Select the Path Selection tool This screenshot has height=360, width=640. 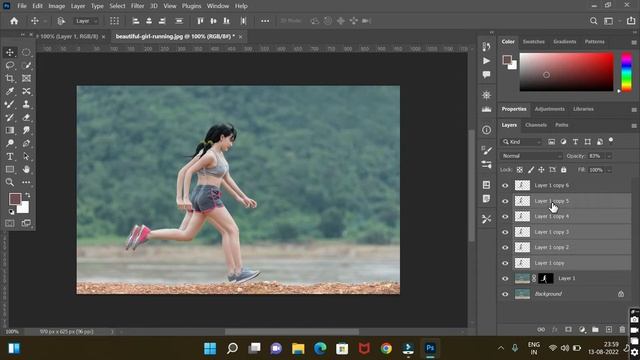pyautogui.click(x=26, y=156)
